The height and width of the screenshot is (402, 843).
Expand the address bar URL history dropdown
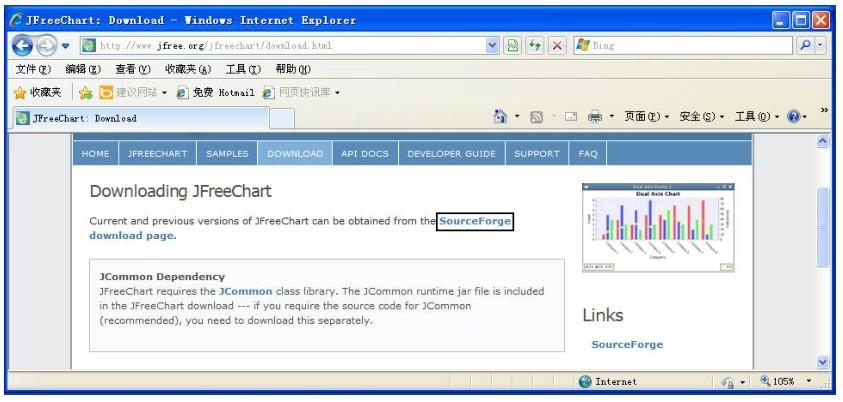click(492, 46)
